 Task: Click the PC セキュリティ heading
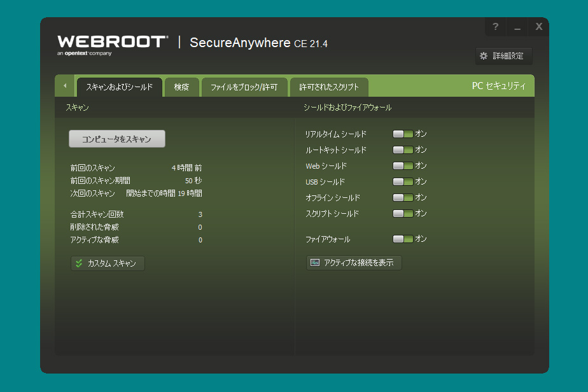pyautogui.click(x=499, y=86)
